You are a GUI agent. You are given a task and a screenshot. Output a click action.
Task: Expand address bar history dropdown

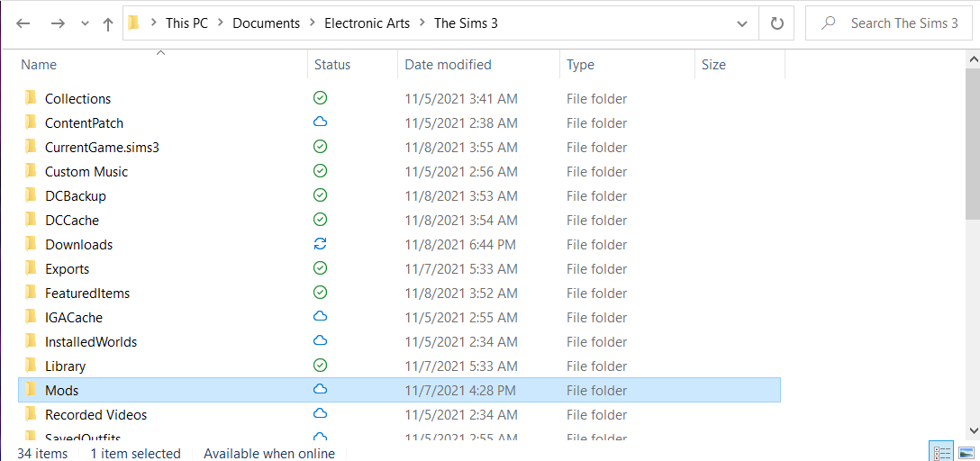click(742, 23)
